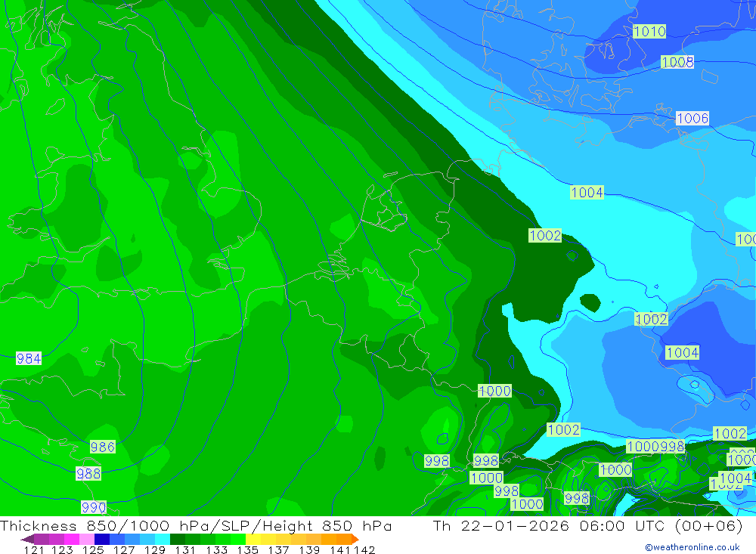The image size is (756, 554).
Task: Click legend value 135
Action: [x=247, y=549]
